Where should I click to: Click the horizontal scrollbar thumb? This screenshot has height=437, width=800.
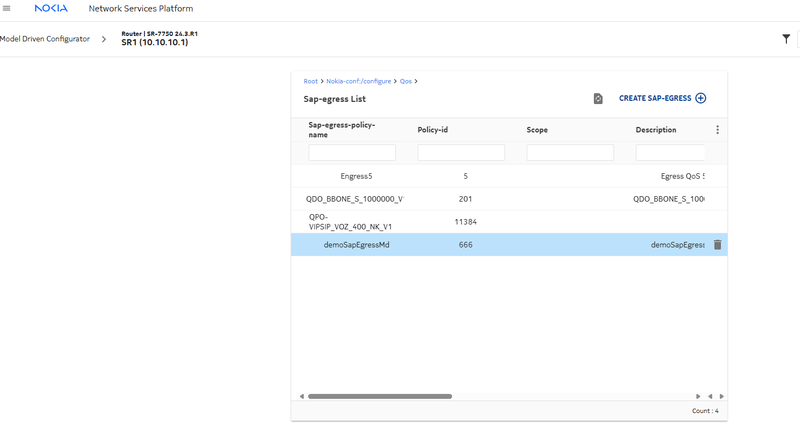coord(380,396)
